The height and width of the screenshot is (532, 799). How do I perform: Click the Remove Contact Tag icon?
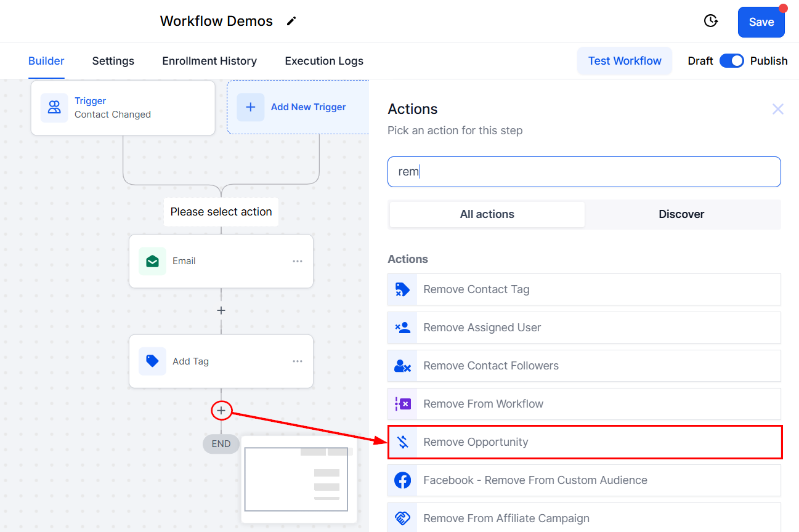(402, 289)
